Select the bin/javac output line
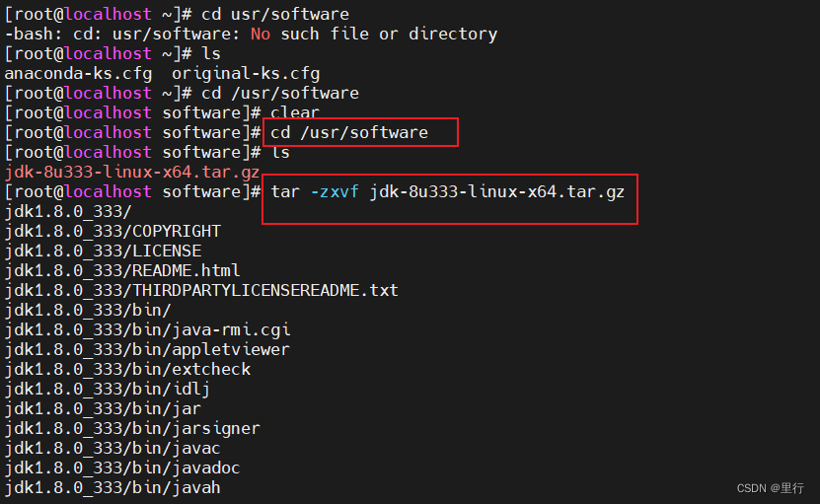Screen dimensions: 820x504 (112, 448)
